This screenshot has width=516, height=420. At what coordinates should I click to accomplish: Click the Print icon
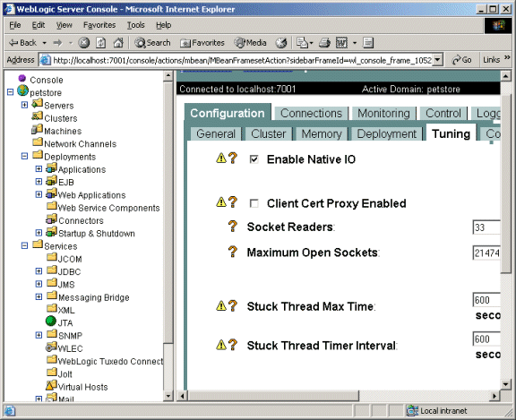[x=324, y=43]
